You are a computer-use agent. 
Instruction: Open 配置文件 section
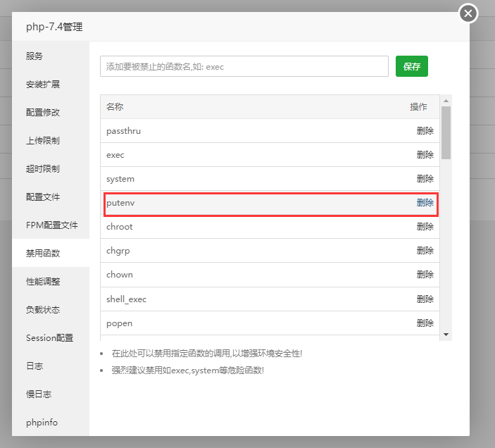click(43, 197)
